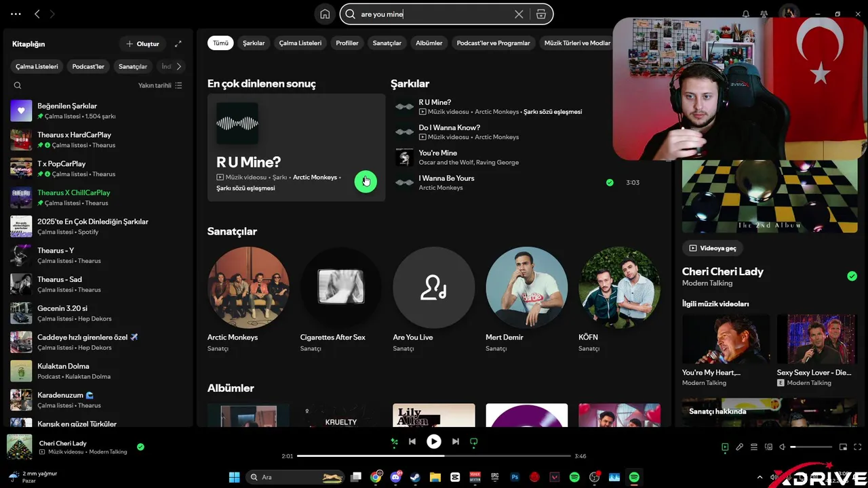Open the Arctic Monkeys link in the top result

[x=315, y=177]
